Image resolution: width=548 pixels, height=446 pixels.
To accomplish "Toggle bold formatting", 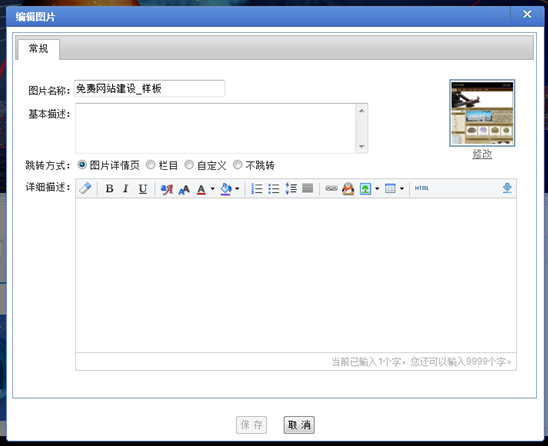I will (x=109, y=189).
